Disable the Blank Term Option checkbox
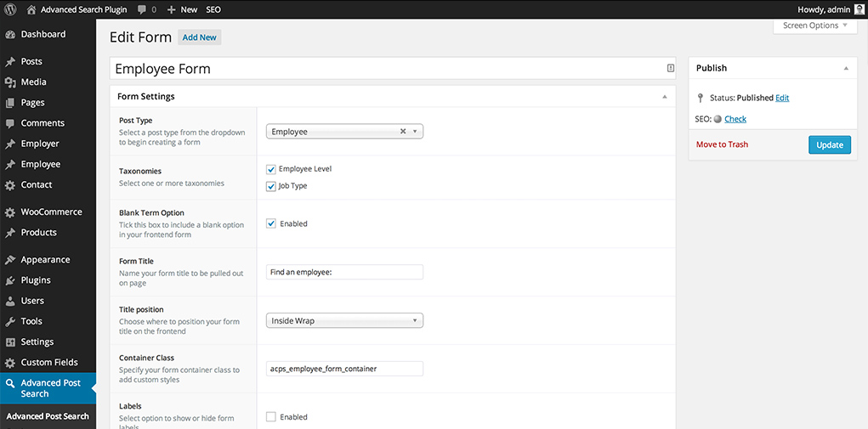The height and width of the screenshot is (429, 868). coord(270,224)
